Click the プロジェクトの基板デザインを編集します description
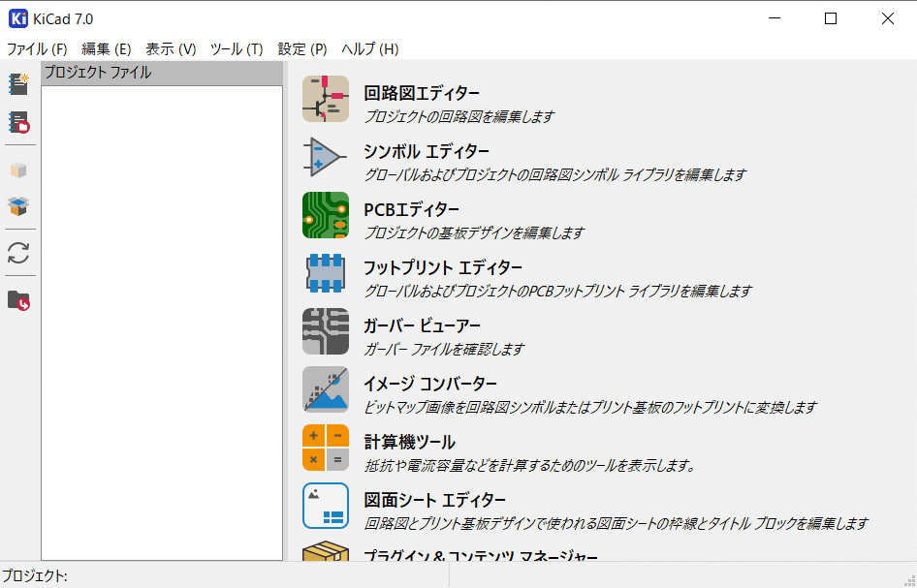Screen dimensions: 917x588 (474, 233)
